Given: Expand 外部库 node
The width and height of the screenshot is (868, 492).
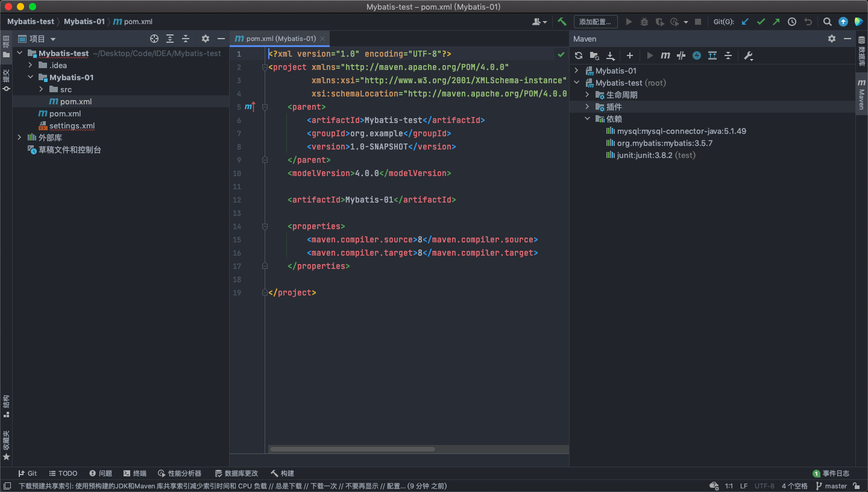Looking at the screenshot, I should tap(19, 137).
